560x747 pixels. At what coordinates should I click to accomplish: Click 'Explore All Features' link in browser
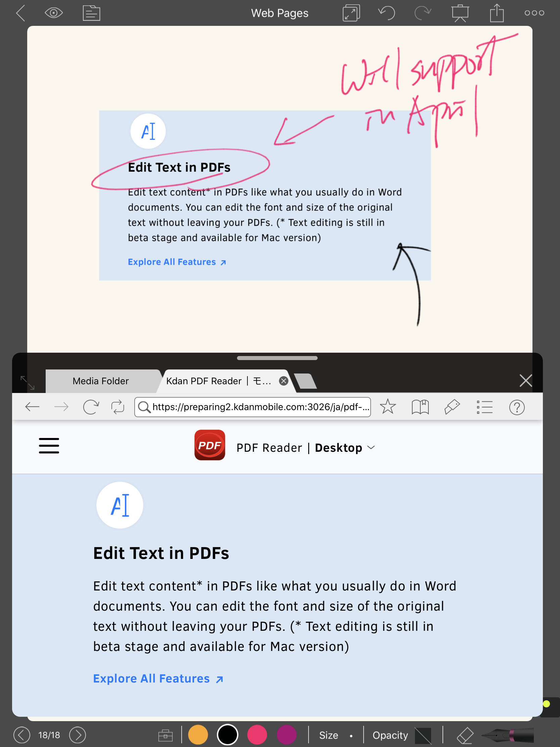point(158,678)
